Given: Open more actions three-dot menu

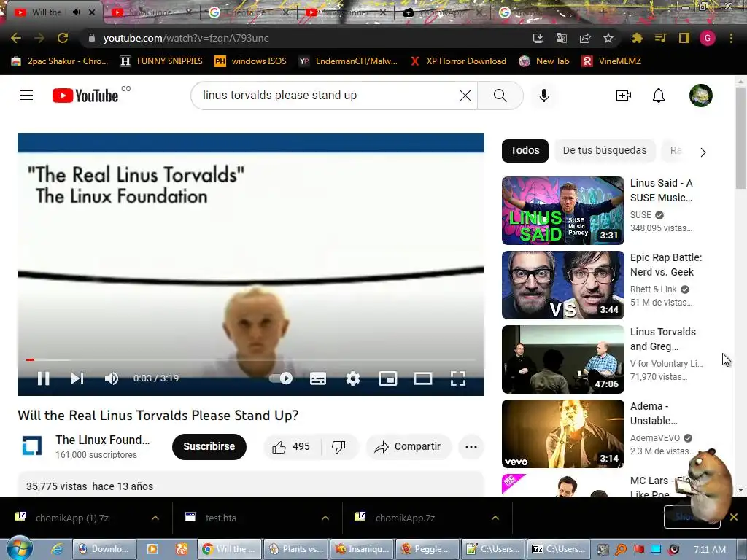Looking at the screenshot, I should (x=471, y=447).
